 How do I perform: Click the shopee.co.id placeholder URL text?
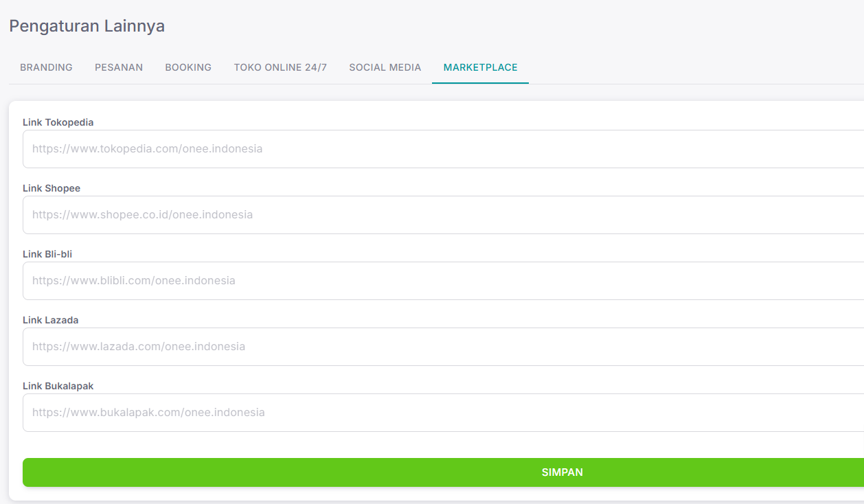pos(142,215)
